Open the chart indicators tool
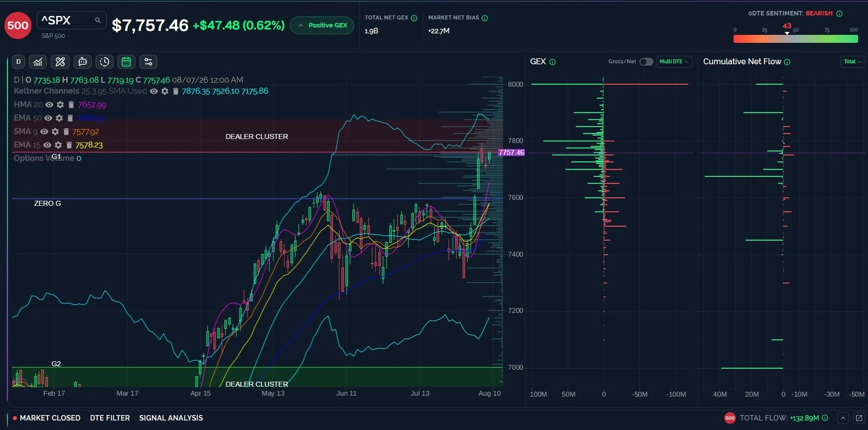 (38, 62)
